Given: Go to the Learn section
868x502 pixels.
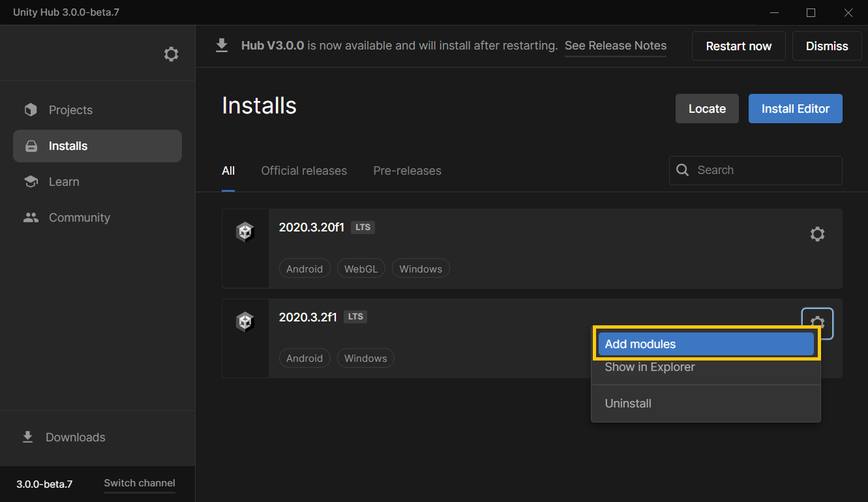Looking at the screenshot, I should pos(97,182).
